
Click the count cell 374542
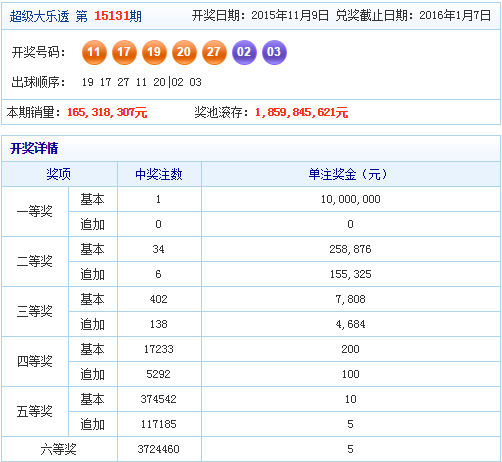coord(158,399)
